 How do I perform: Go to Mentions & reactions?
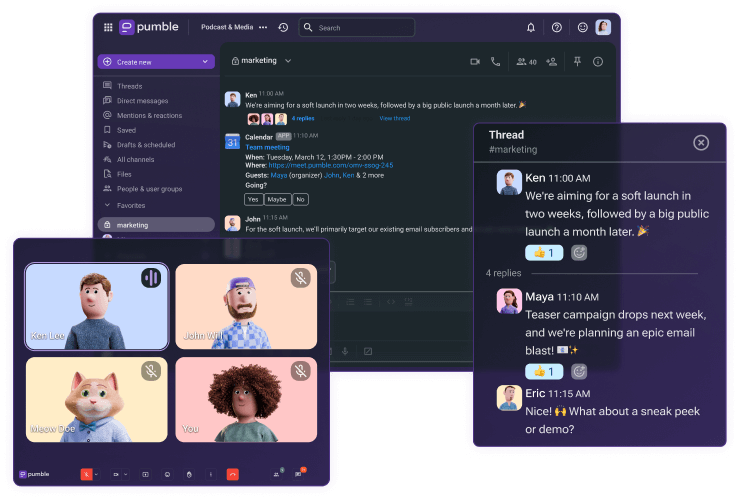[149, 115]
